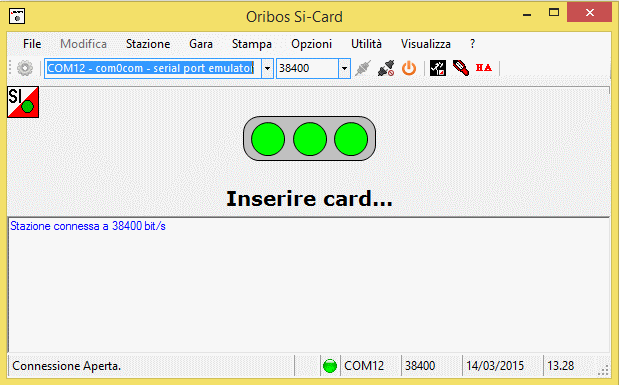Click the red SI-card stick icon
The width and height of the screenshot is (619, 385).
[x=461, y=68]
